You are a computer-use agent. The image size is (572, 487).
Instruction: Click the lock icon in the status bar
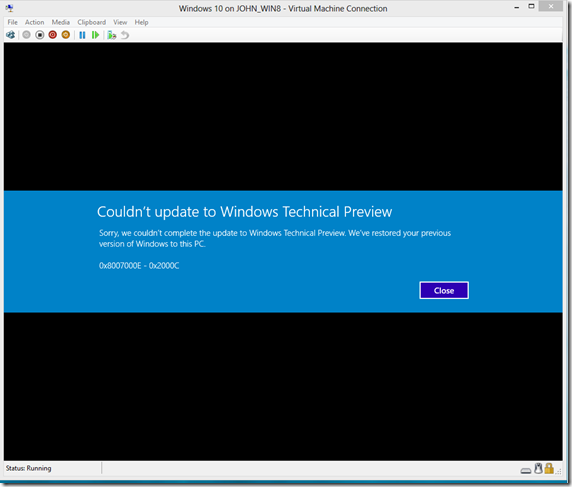[549, 468]
